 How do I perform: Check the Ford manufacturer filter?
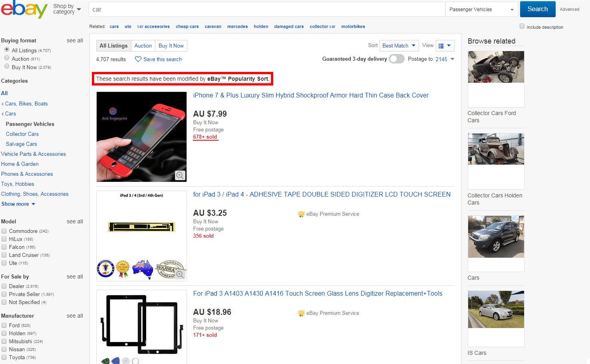(x=4, y=325)
